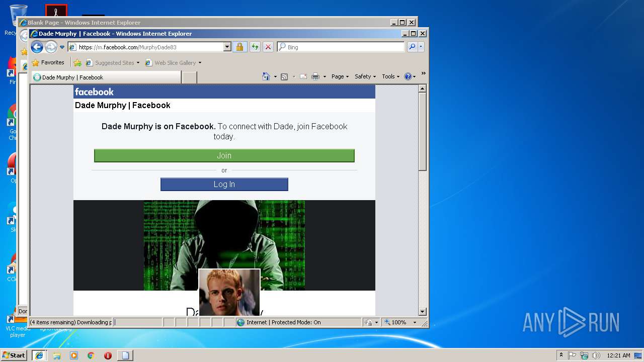Click the network tray icon

click(584, 355)
